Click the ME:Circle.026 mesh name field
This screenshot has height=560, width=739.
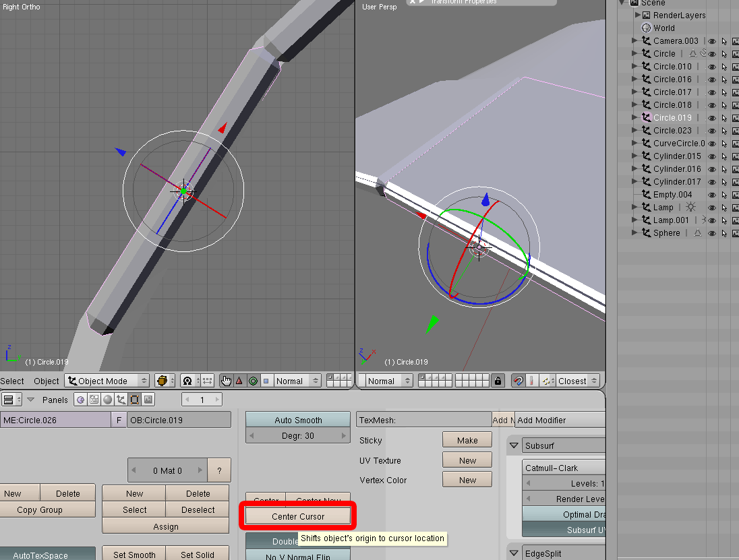[55, 420]
